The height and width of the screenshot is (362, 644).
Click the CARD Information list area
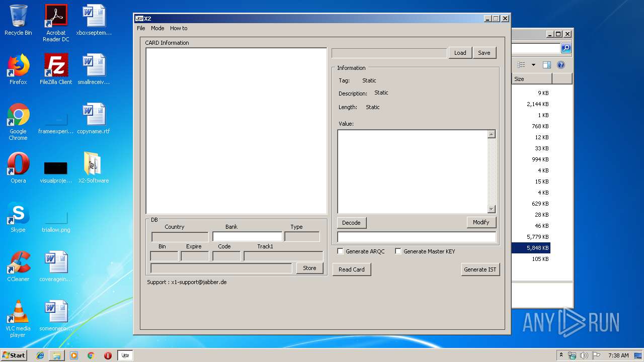(x=236, y=131)
